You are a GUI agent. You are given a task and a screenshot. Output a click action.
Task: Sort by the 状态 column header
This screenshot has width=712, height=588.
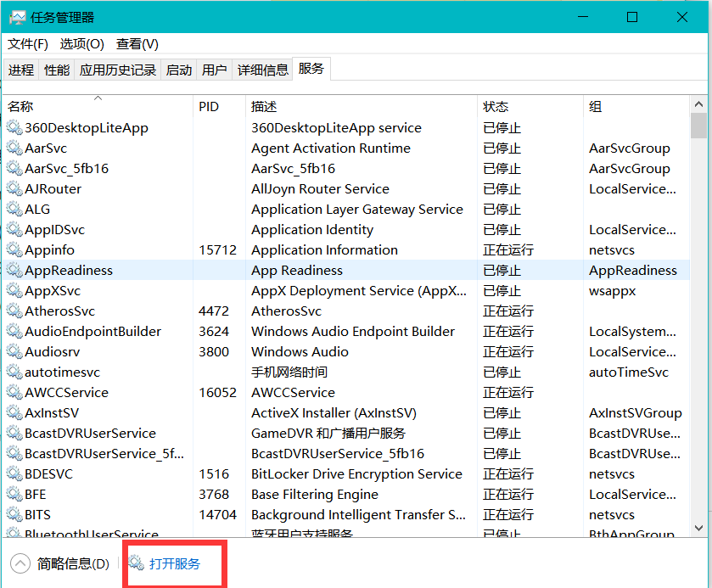click(x=530, y=106)
